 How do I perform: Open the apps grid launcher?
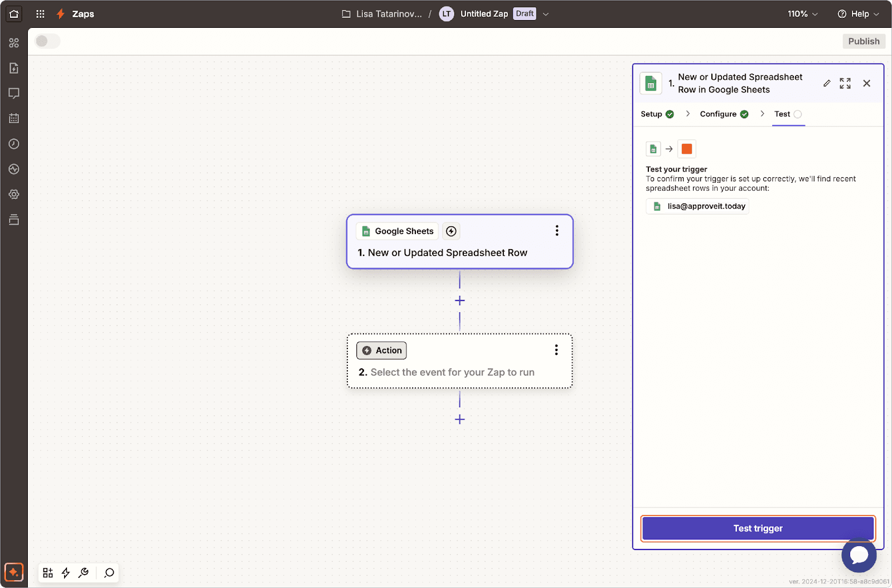coord(40,14)
